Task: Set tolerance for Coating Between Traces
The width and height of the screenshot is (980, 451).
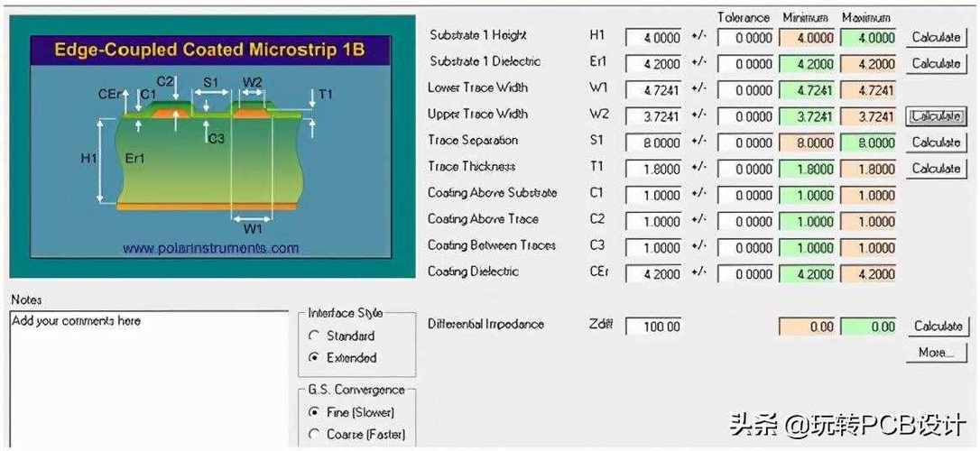Action: (745, 248)
